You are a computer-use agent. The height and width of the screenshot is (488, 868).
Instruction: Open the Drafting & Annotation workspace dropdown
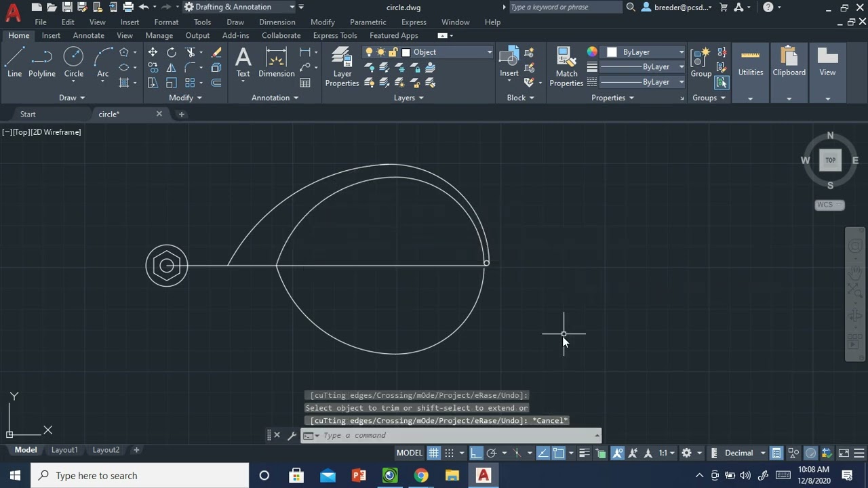[239, 7]
